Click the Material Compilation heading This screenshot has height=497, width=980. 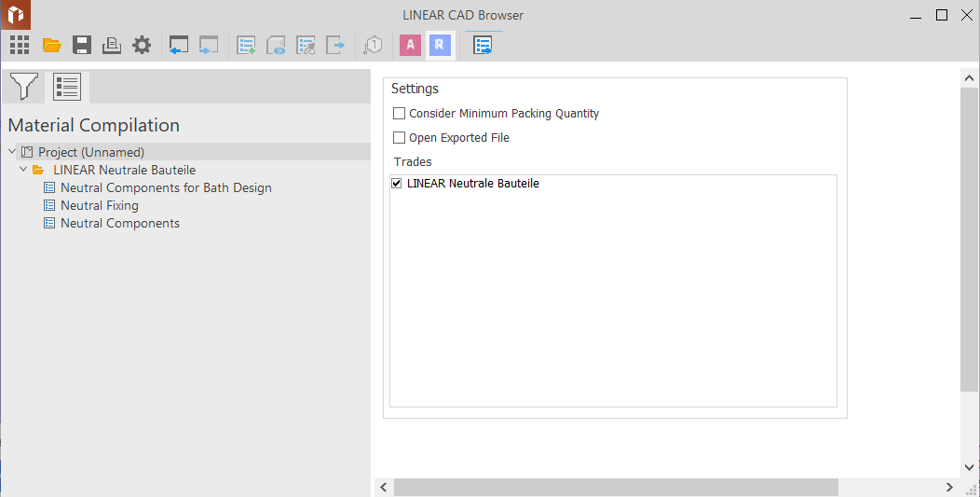pyautogui.click(x=94, y=125)
